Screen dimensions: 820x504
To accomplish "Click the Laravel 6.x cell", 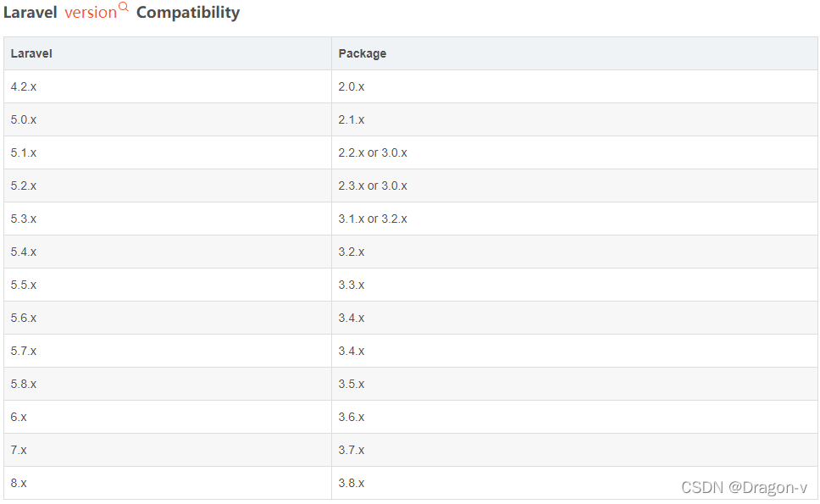I will (x=19, y=417).
